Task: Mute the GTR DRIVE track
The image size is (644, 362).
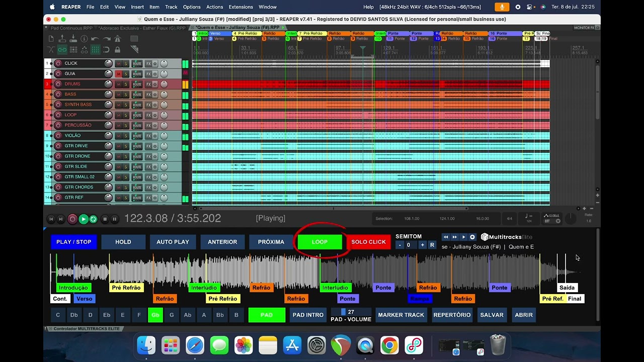Action: click(118, 146)
